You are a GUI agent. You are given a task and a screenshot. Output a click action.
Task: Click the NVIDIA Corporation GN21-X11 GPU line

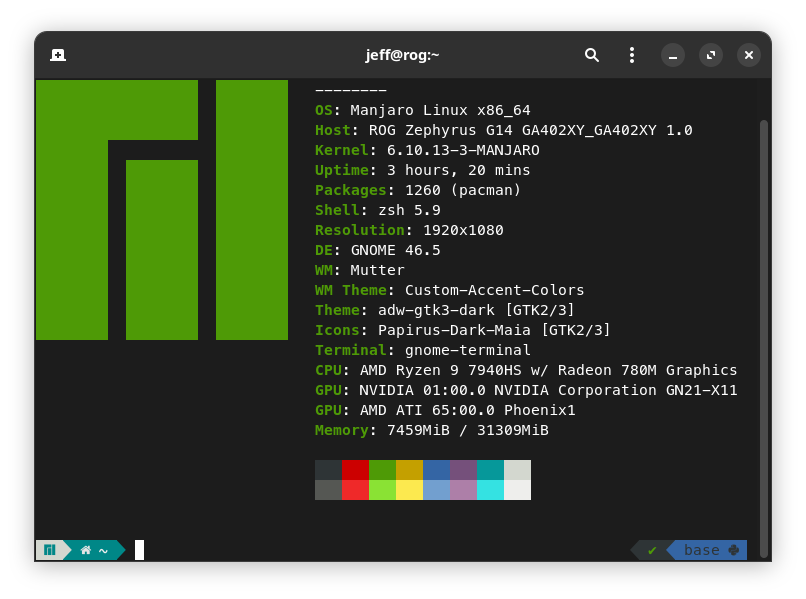coord(526,390)
